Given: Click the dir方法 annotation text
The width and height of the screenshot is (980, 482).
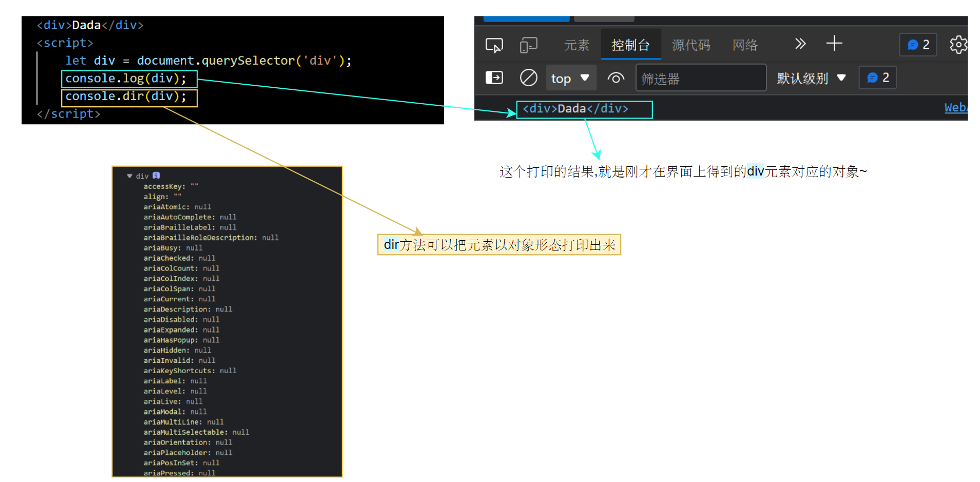Looking at the screenshot, I should pos(499,245).
